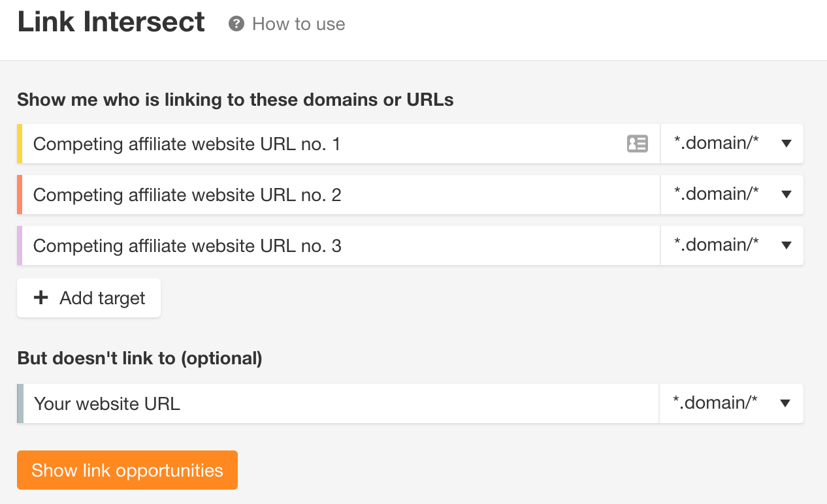Viewport: 827px width, 504px height.
Task: Click the yellow color marker of target 1
Action: (20, 144)
